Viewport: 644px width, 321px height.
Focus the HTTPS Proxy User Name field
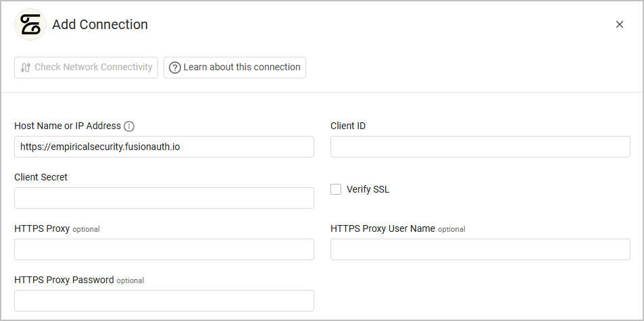[x=480, y=249]
